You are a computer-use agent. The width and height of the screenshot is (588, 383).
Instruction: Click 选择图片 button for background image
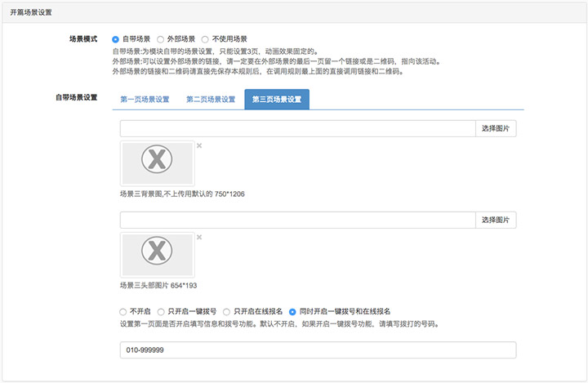tap(496, 129)
